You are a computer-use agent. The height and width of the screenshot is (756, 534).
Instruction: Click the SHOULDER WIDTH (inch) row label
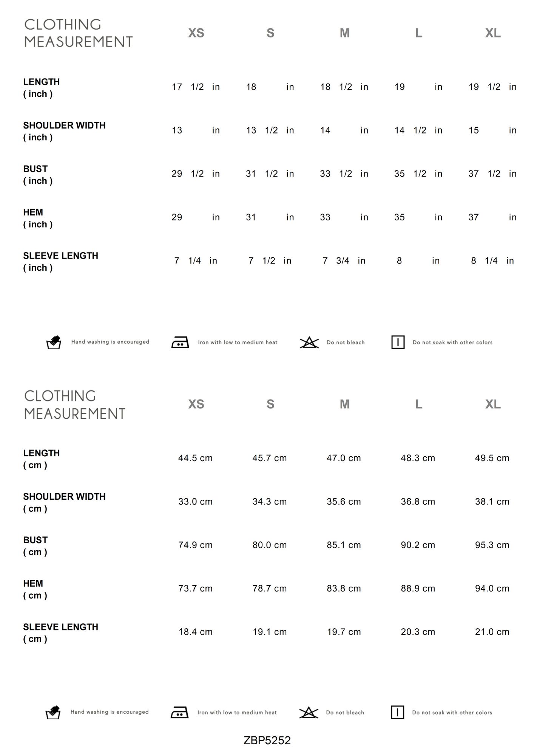point(64,131)
